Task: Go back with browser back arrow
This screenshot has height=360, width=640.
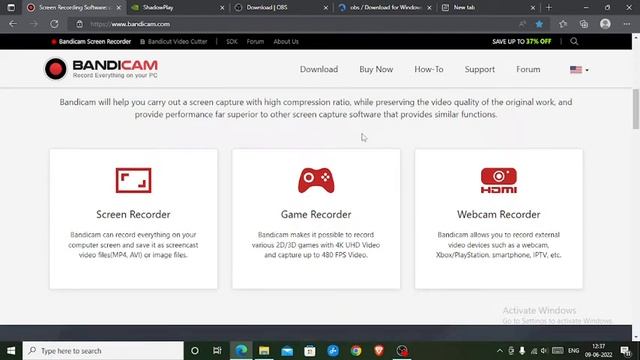Action: pyautogui.click(x=13, y=24)
